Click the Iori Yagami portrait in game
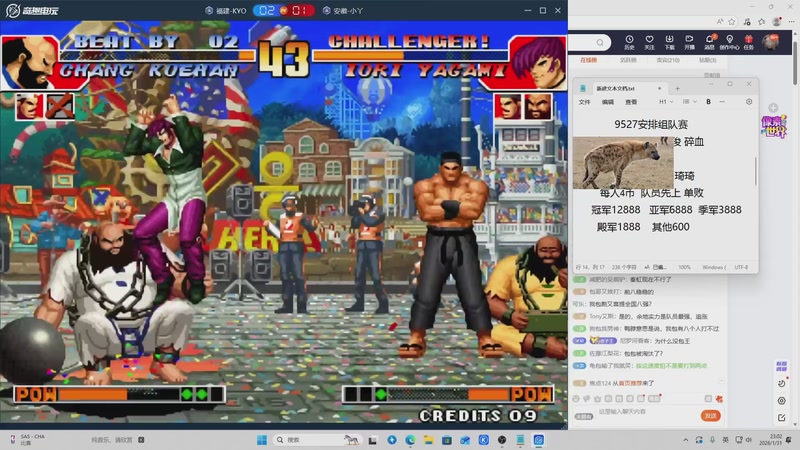 click(539, 63)
